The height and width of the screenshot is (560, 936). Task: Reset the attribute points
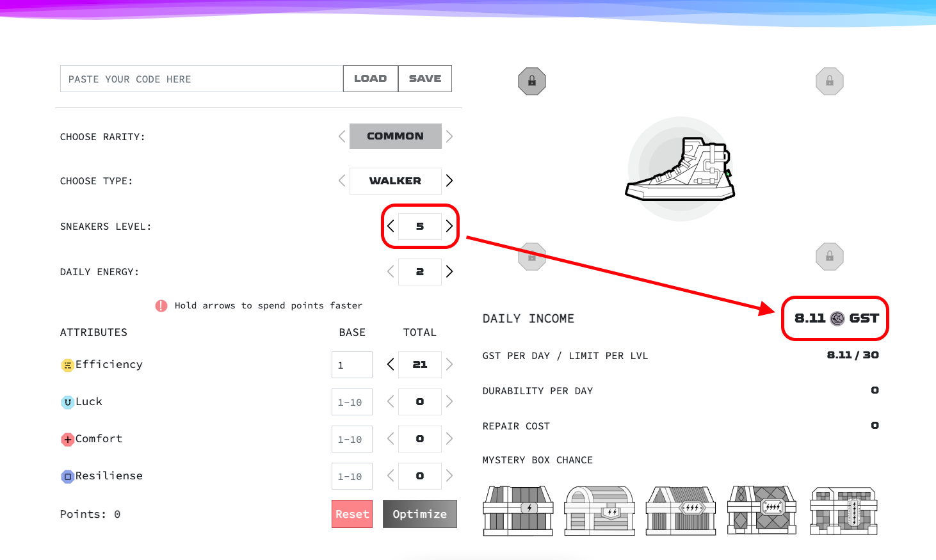point(352,514)
